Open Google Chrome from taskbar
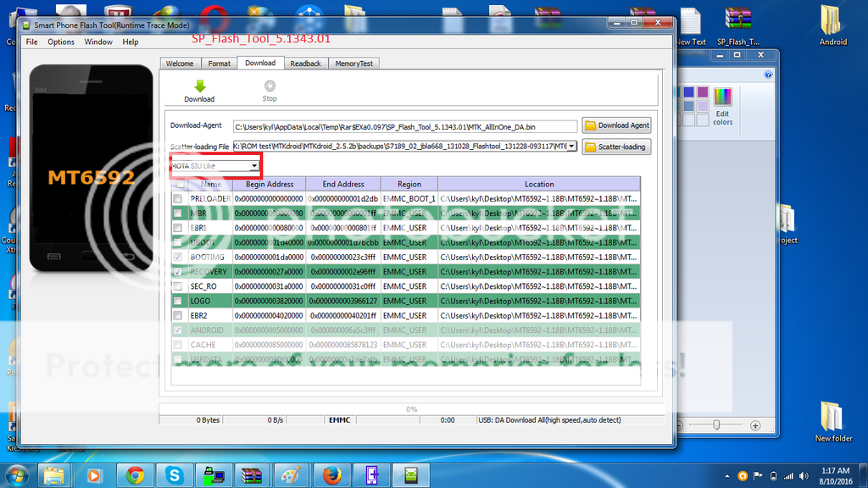 tap(135, 476)
